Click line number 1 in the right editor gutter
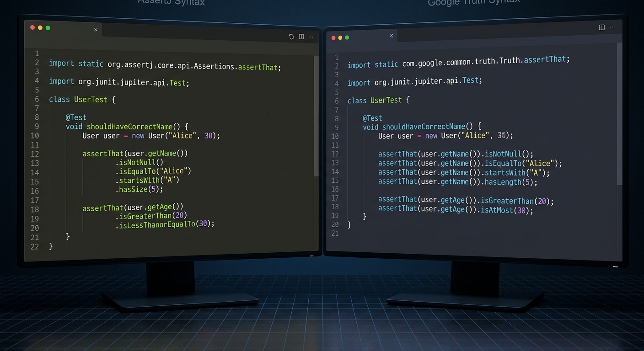The width and height of the screenshot is (644, 351). click(337, 57)
